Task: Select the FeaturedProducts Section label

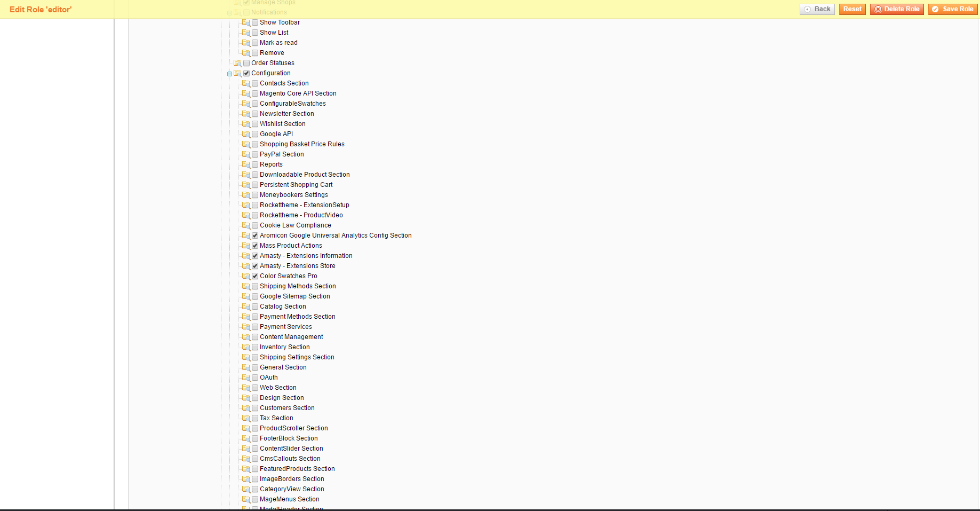Action: tap(297, 469)
